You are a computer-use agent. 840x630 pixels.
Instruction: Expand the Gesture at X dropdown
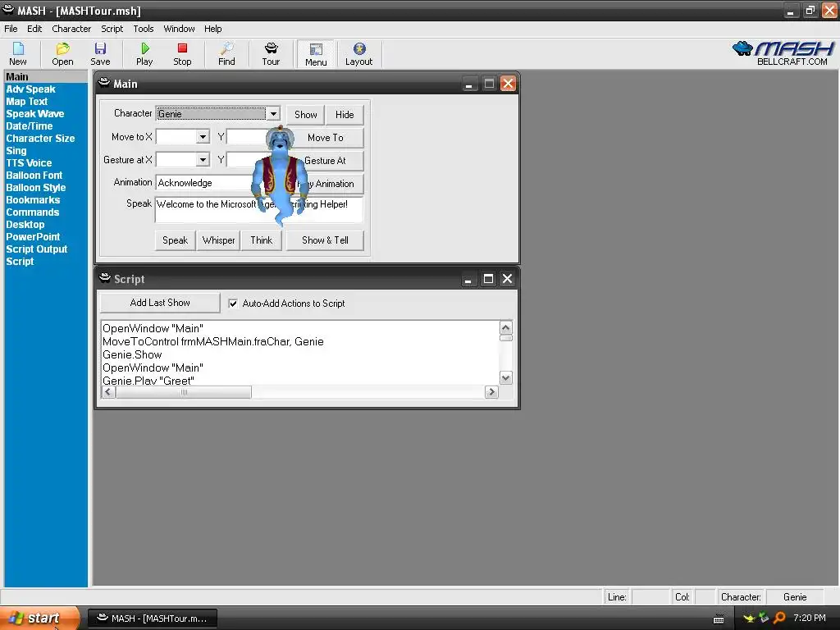(x=203, y=160)
